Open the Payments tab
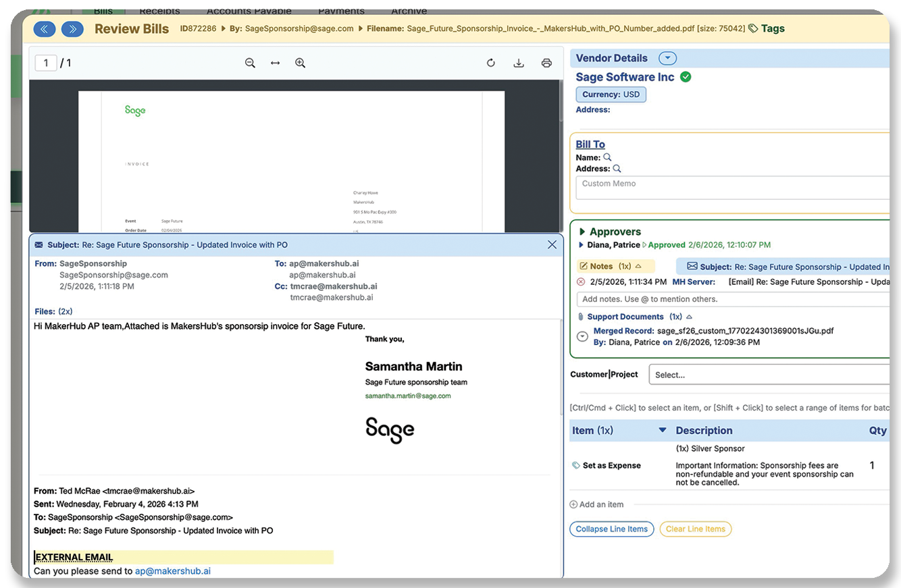This screenshot has height=588, width=901. pyautogui.click(x=341, y=11)
